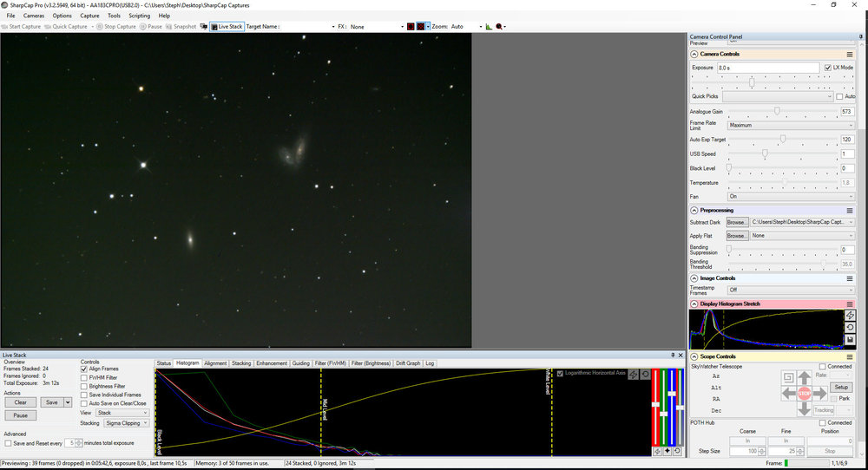Viewport: 868px width, 470px height.
Task: Click the red magnifier focus icon
Action: tap(499, 27)
